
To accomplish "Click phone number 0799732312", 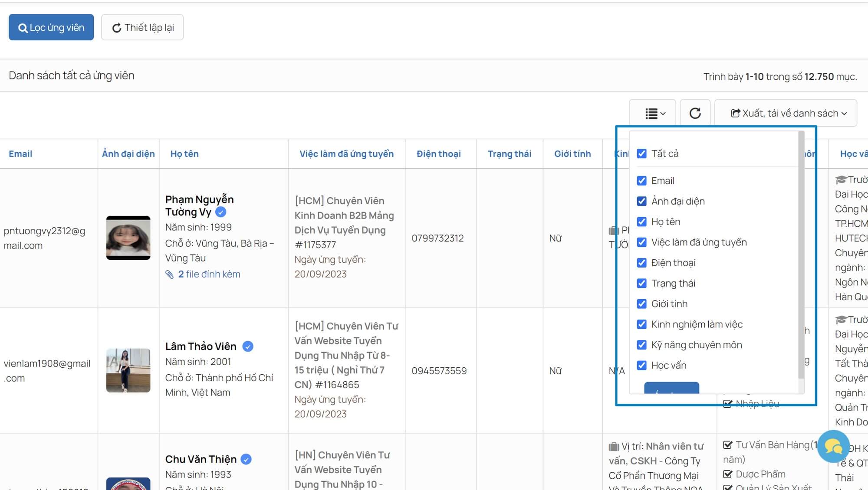I will (437, 238).
